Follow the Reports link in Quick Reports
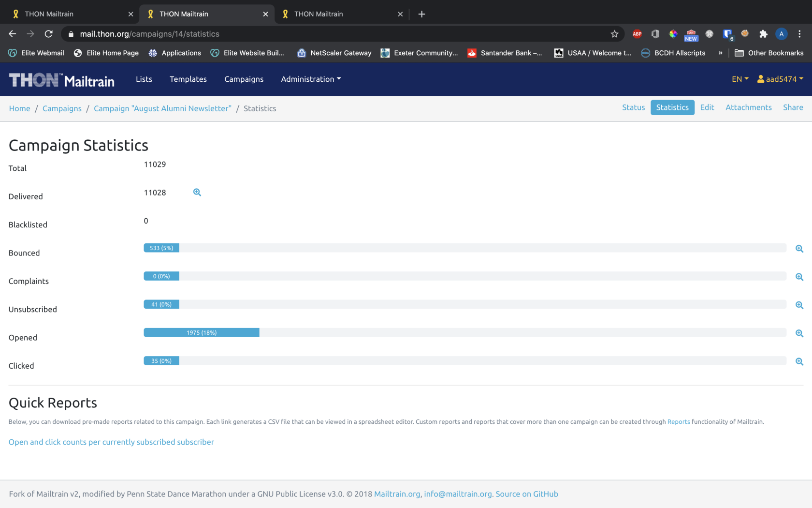Viewport: 812px width, 508px height. [679, 421]
